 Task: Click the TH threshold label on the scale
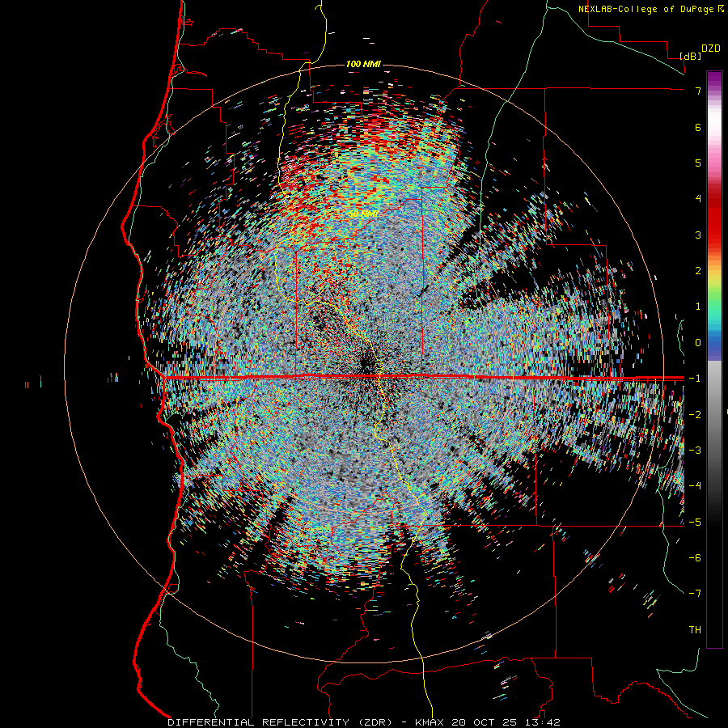click(695, 630)
